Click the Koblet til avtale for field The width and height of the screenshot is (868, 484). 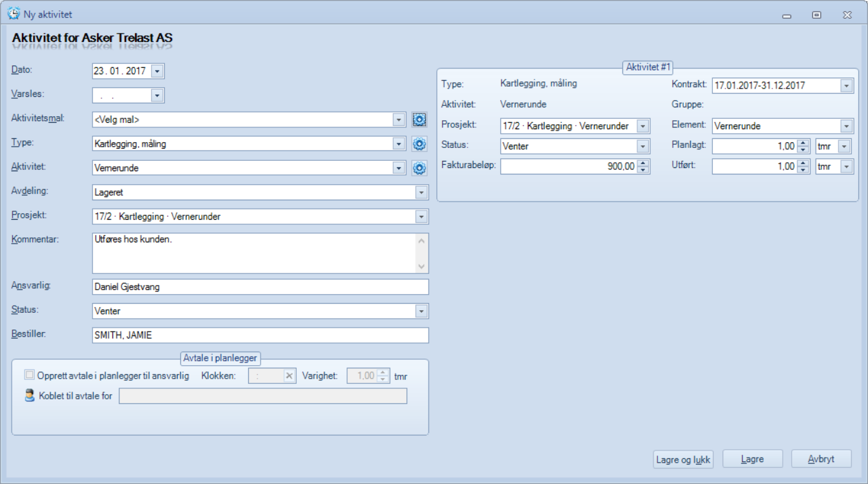coord(263,395)
